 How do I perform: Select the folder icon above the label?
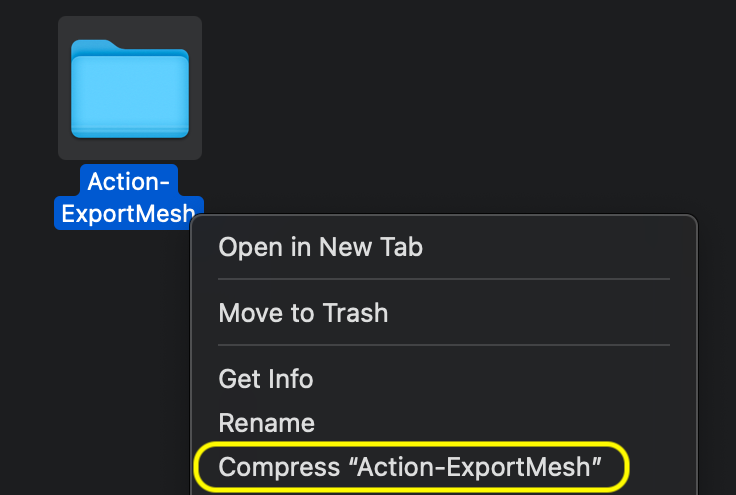coord(130,88)
